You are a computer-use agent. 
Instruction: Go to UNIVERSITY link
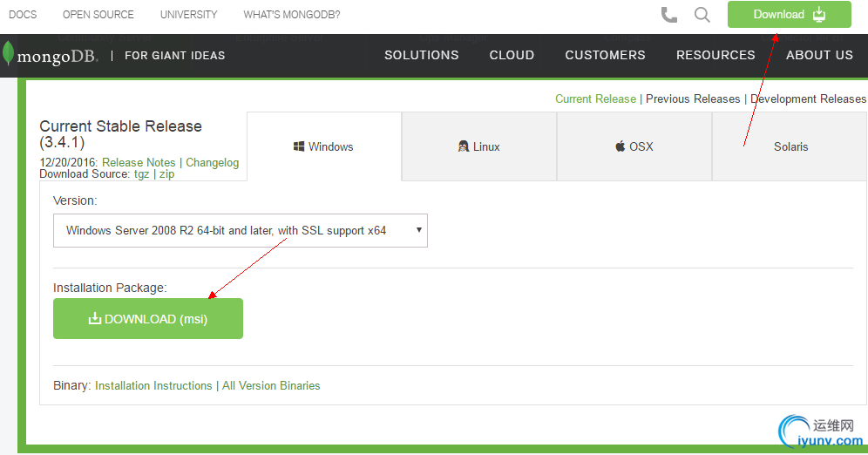coord(189,15)
